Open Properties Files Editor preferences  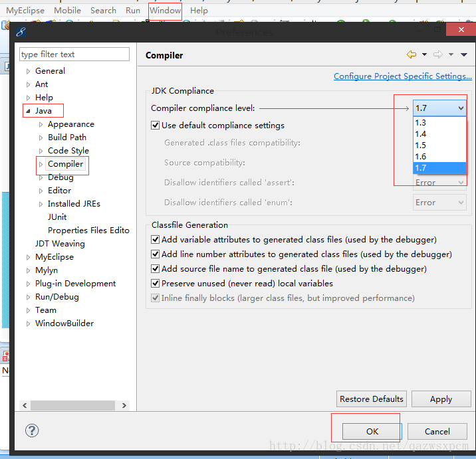[x=88, y=230]
